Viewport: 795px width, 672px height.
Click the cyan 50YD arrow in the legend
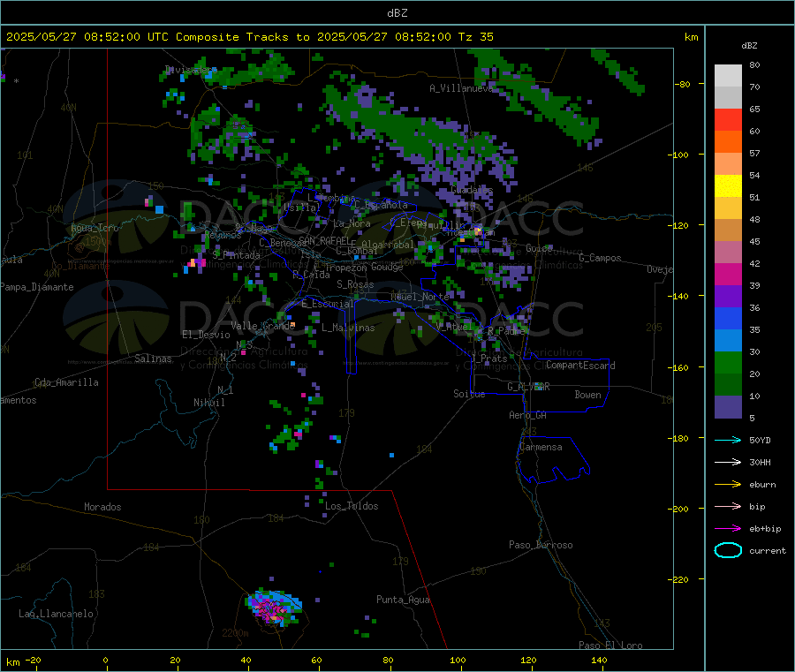[x=728, y=440]
